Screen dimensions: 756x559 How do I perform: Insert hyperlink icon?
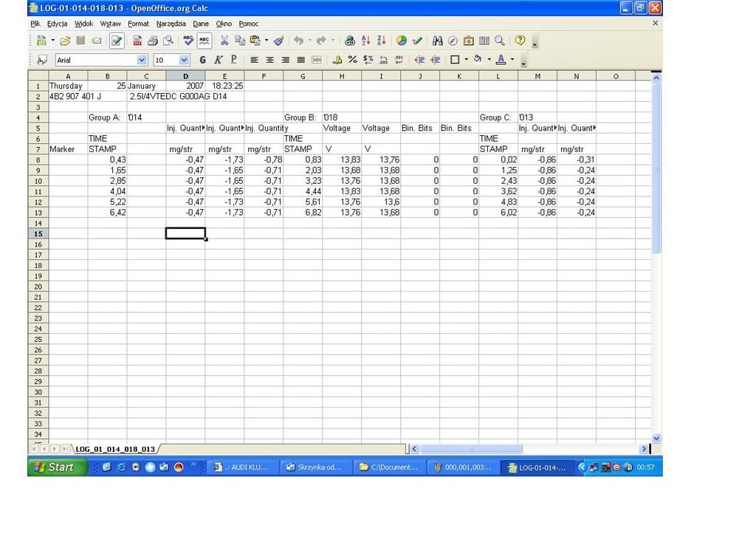coord(350,41)
